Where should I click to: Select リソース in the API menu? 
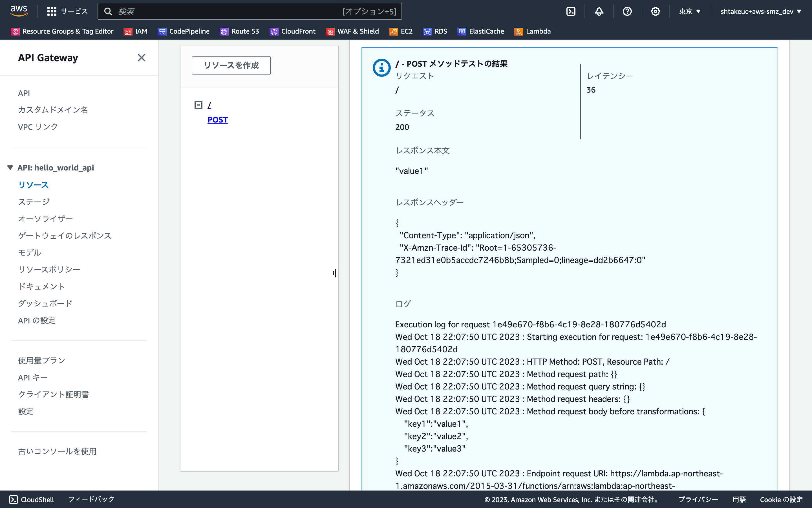point(33,185)
